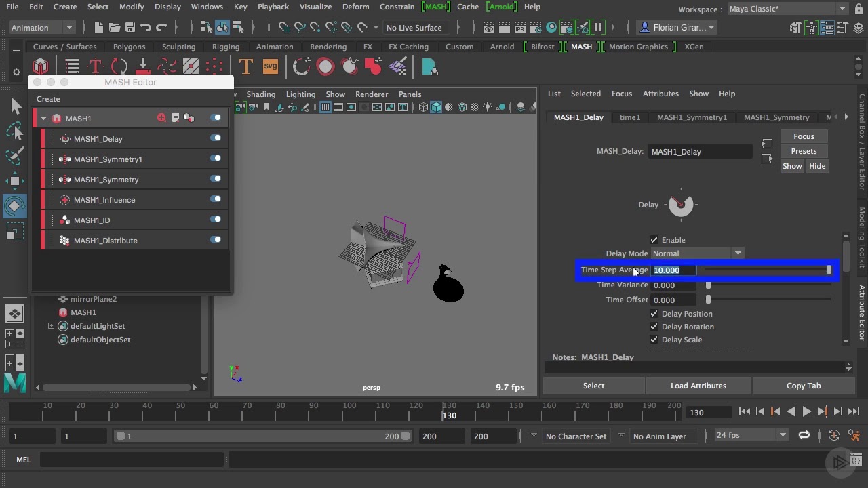The image size is (868, 488).
Task: Click the New Scene icon
Action: point(99,28)
